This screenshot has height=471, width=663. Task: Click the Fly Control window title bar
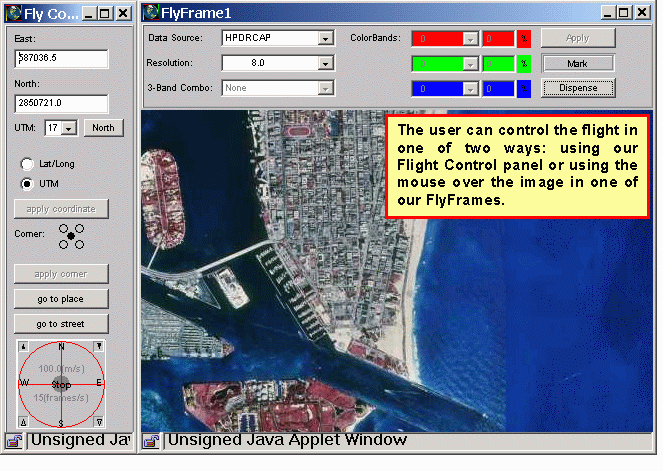(x=45, y=13)
